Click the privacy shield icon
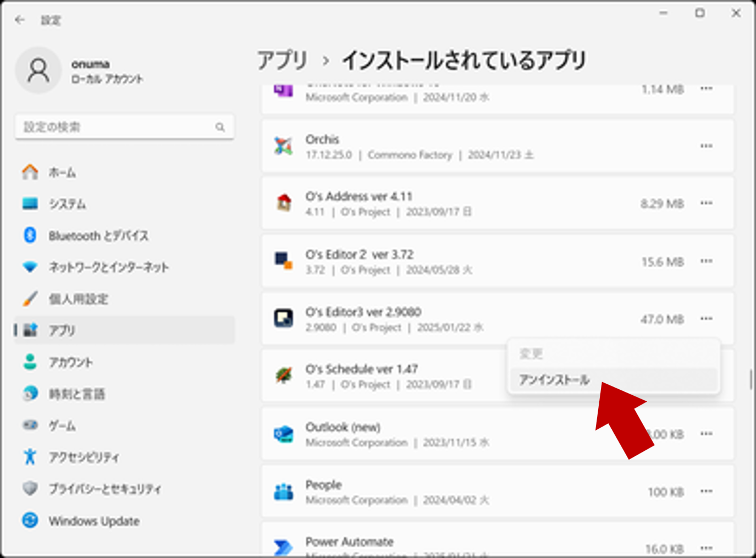Viewport: 756px width, 558px height. (x=30, y=488)
